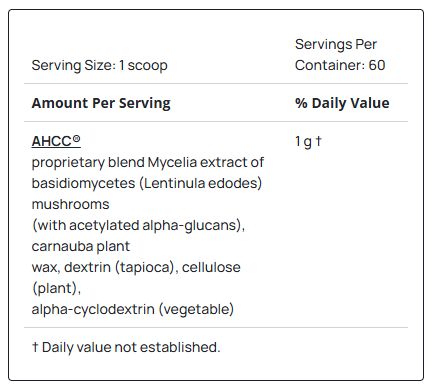Click the 1 g amount value
Screen dimensions: 434x388
[x=303, y=141]
